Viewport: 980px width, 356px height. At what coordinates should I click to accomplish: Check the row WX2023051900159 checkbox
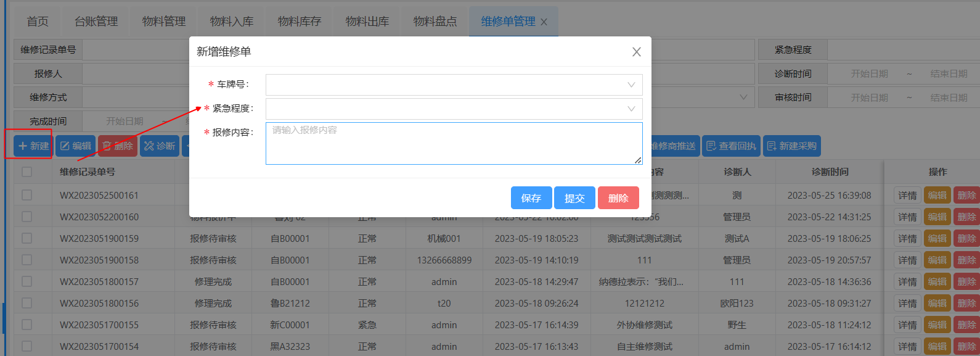point(27,238)
